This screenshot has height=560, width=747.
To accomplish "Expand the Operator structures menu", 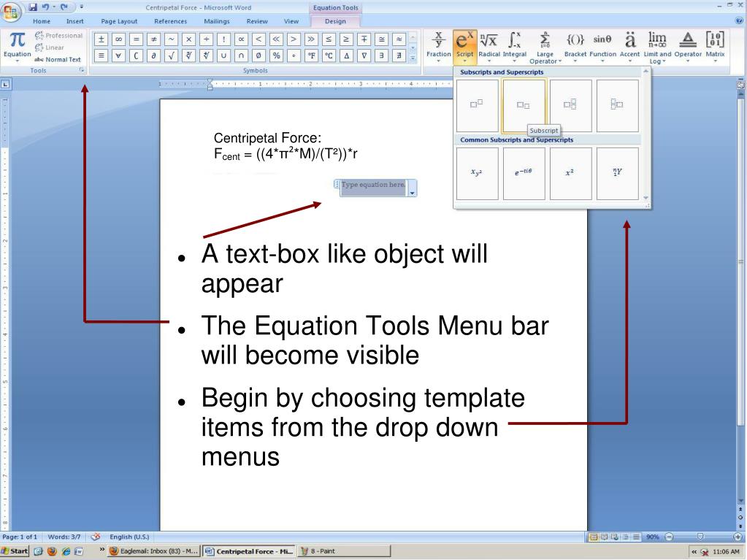I will [688, 47].
